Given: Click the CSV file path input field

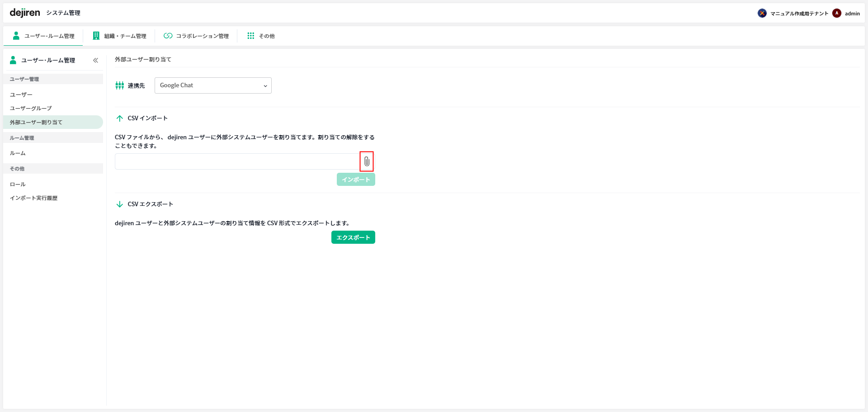Looking at the screenshot, I should click(x=237, y=161).
